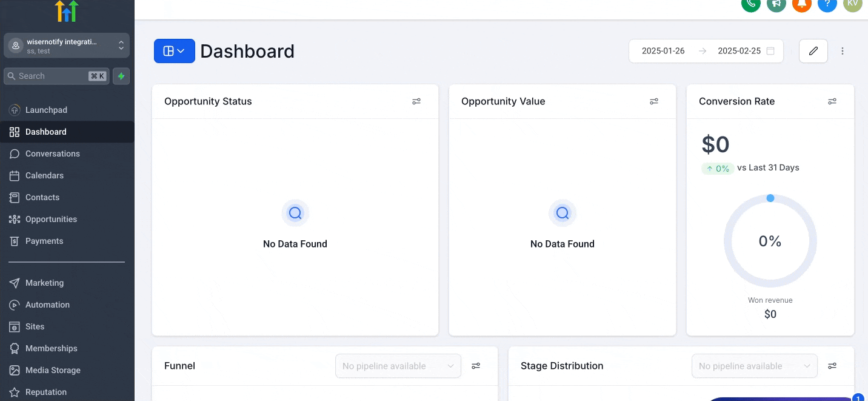
Task: Open the Funnel pipeline dropdown
Action: pos(398,366)
